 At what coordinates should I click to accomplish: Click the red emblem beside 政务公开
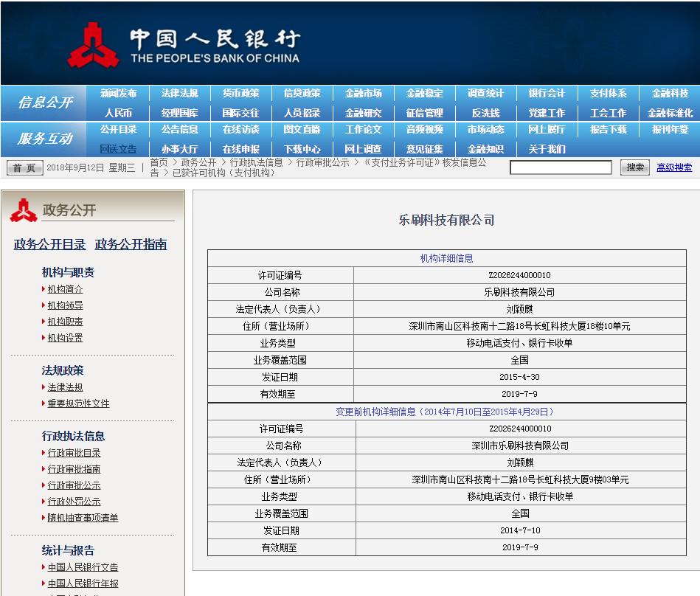click(24, 210)
